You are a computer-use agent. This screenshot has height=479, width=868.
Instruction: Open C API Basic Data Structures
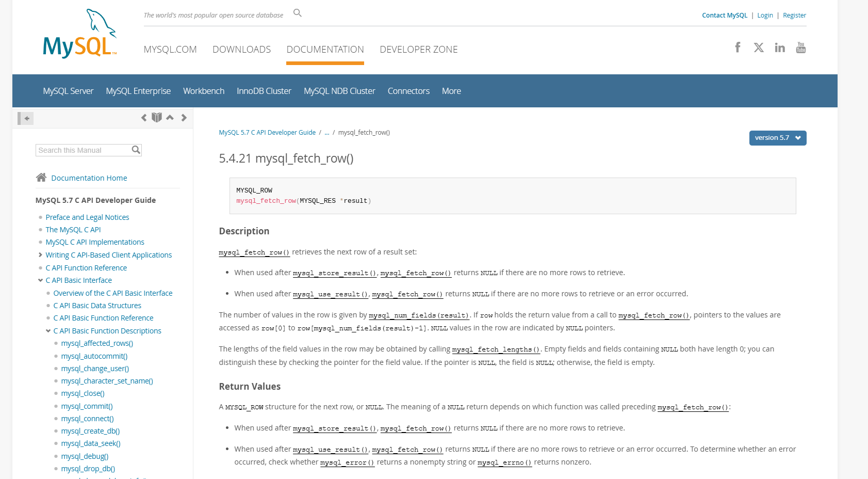[97, 306]
